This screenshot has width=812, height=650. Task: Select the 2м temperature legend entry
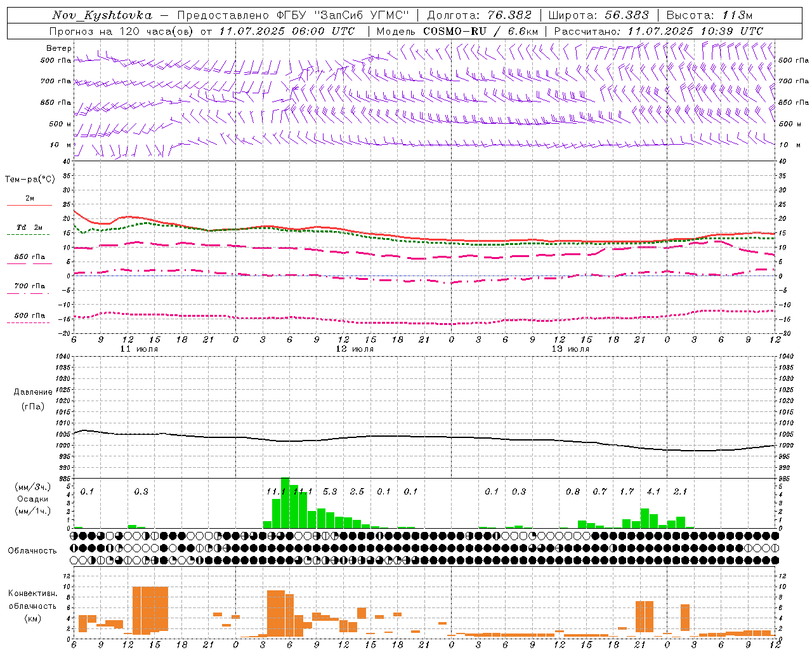tap(30, 199)
